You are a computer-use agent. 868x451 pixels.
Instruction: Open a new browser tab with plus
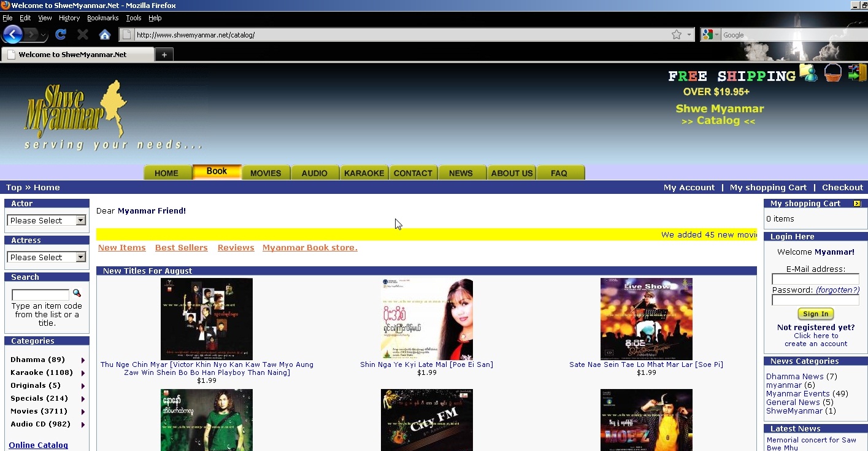pos(164,55)
